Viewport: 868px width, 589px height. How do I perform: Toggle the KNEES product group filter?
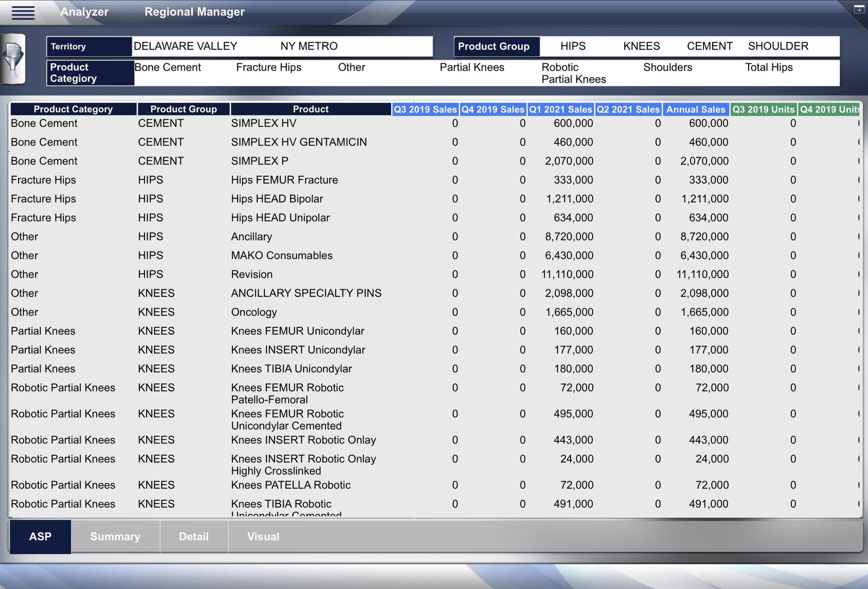click(641, 46)
